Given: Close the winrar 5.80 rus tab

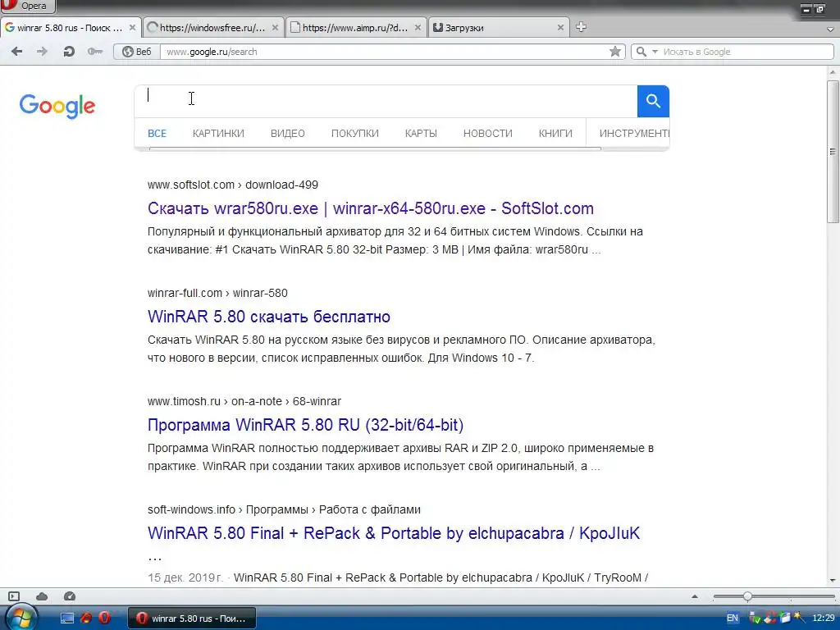Looking at the screenshot, I should point(132,27).
